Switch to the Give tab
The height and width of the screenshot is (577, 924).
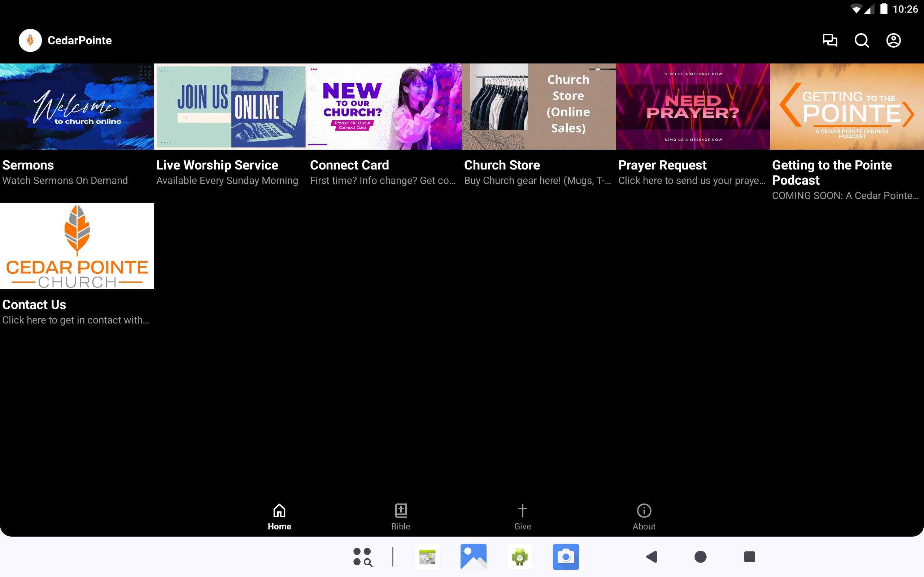[522, 517]
